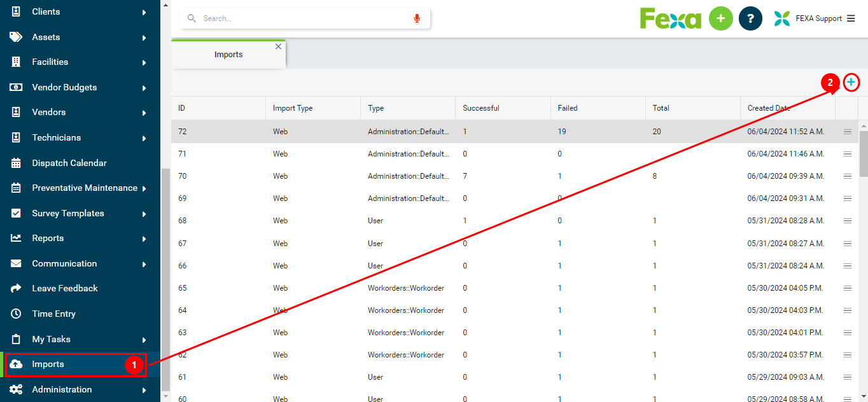Close the Imports tab
The height and width of the screenshot is (402, 868).
[278, 46]
